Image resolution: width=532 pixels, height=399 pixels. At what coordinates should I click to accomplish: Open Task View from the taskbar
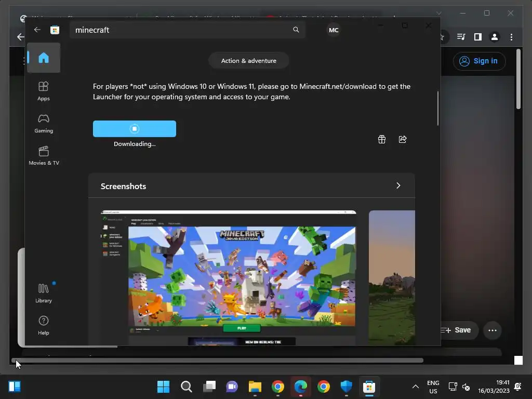[x=209, y=387]
